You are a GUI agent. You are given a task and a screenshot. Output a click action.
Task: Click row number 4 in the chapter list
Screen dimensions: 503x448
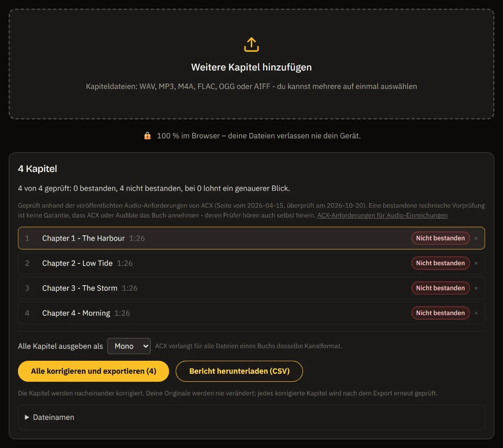click(x=27, y=313)
